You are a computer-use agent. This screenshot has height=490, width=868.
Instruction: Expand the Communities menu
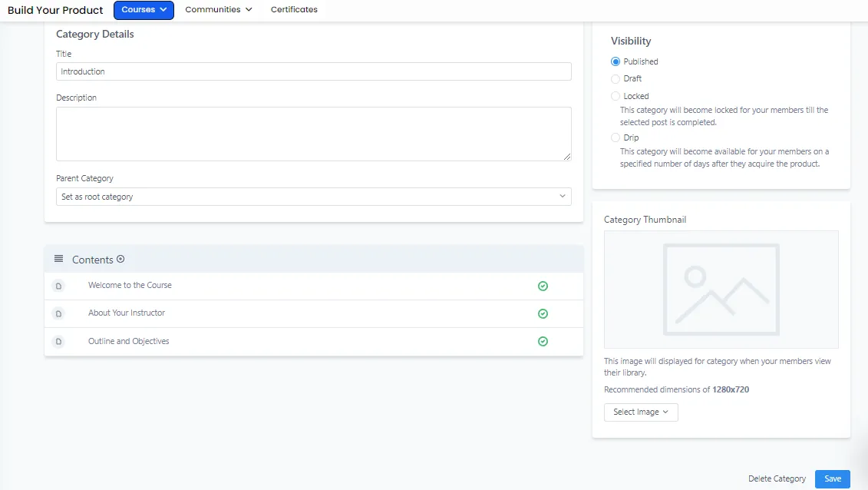218,9
